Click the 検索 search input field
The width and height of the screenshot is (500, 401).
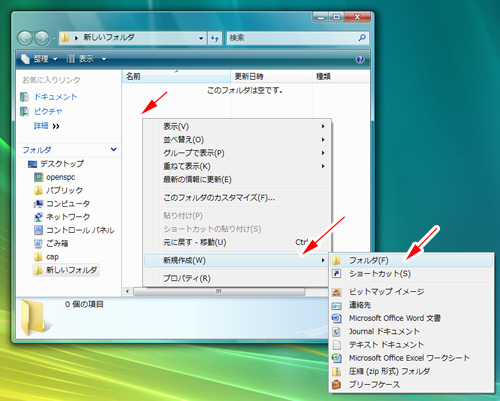pos(293,38)
